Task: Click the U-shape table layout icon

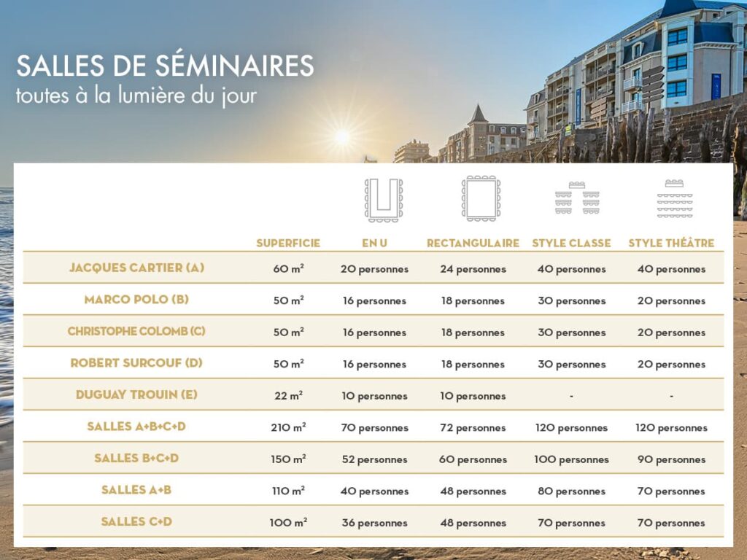Action: coord(384,200)
